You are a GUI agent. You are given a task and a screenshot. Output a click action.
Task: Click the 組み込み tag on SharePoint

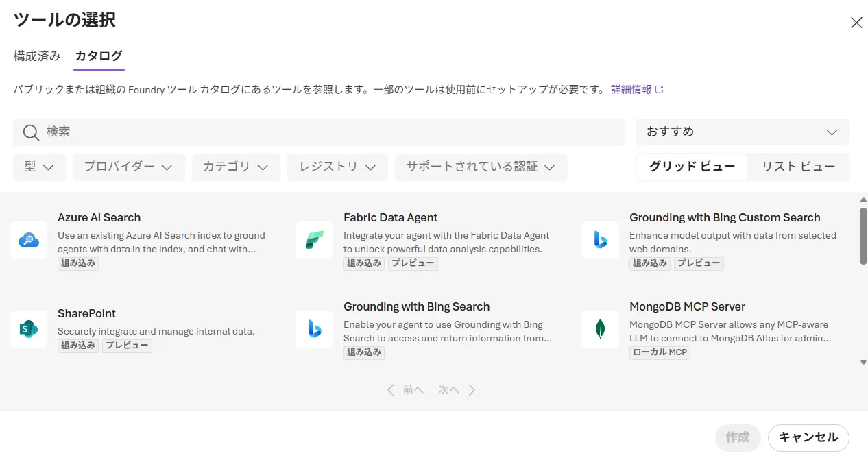pyautogui.click(x=78, y=346)
